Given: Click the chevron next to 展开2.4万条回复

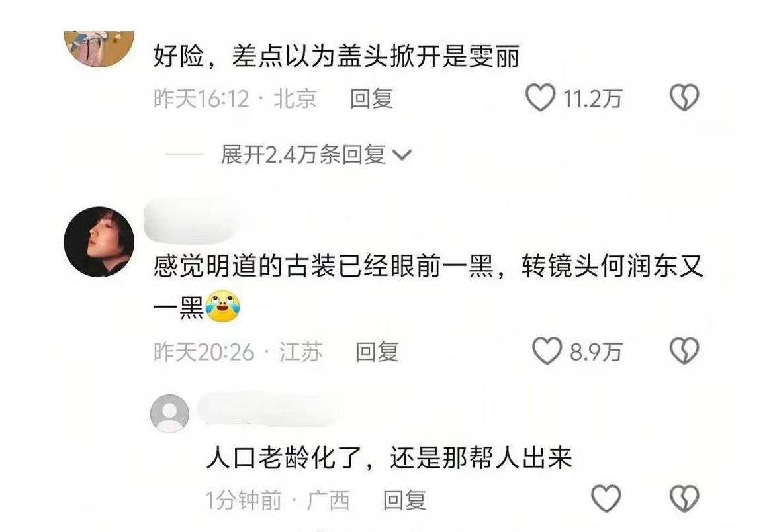Looking at the screenshot, I should 402,155.
